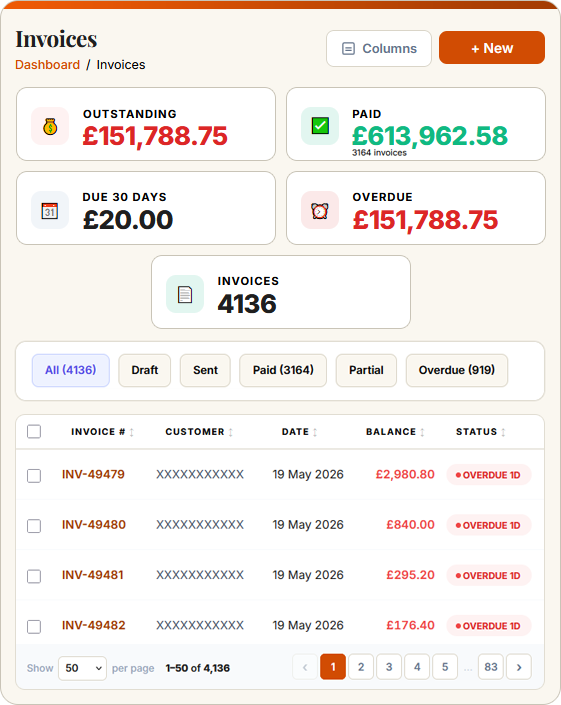This screenshot has height=705, width=561.
Task: Click the customer cell for INV-49480
Action: point(200,525)
